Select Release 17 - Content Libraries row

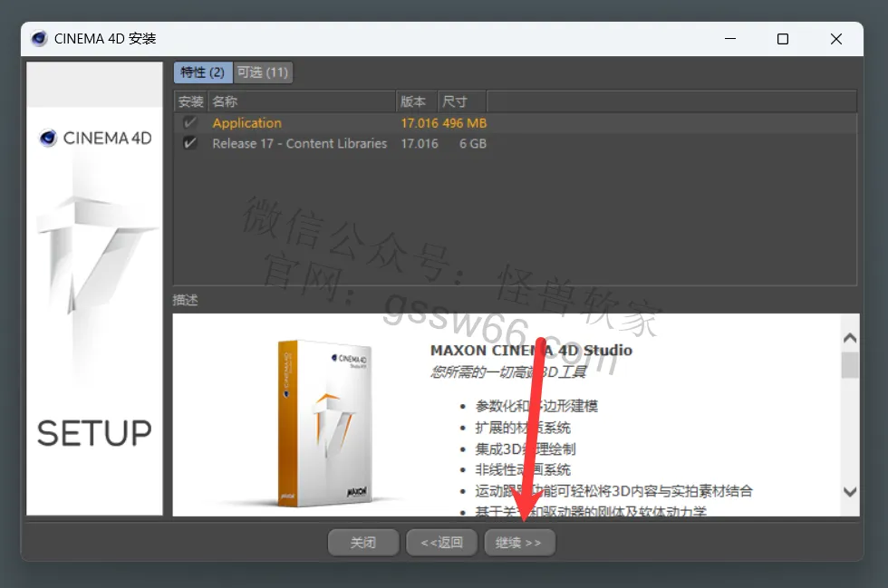click(x=515, y=143)
